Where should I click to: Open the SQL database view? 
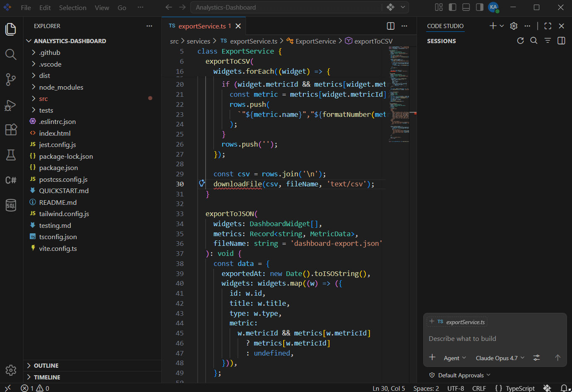(x=11, y=205)
